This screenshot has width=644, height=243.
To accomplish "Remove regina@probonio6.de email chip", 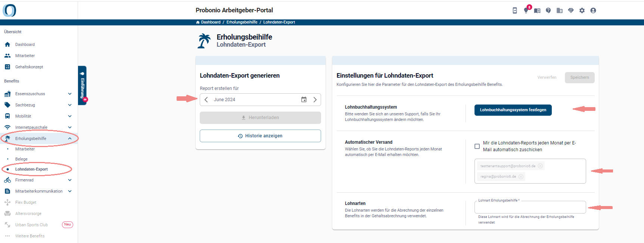I will click(521, 176).
